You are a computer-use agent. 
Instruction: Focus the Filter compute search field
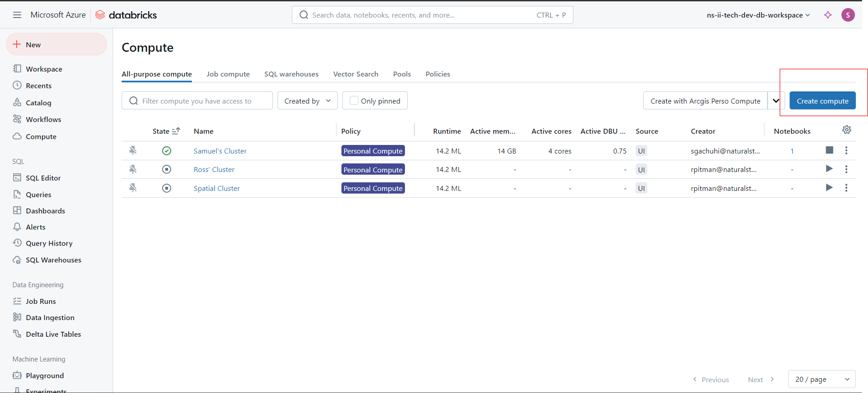[197, 101]
